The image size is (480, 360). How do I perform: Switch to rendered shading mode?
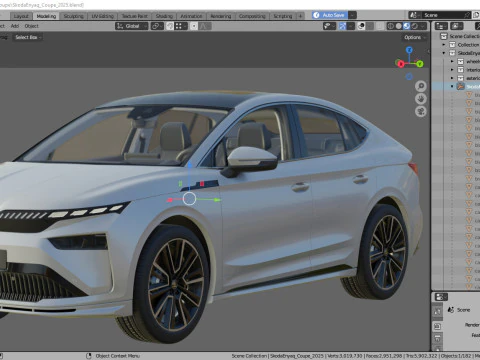[415, 26]
